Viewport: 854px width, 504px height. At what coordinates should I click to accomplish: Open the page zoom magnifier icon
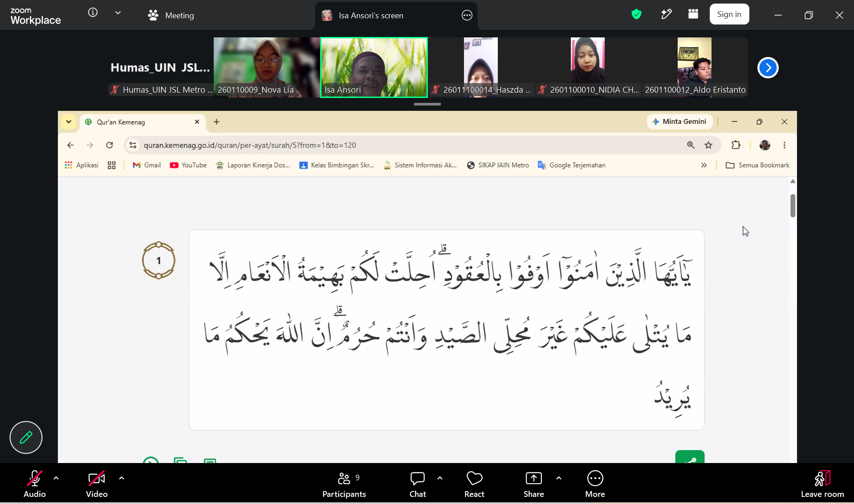[691, 145]
